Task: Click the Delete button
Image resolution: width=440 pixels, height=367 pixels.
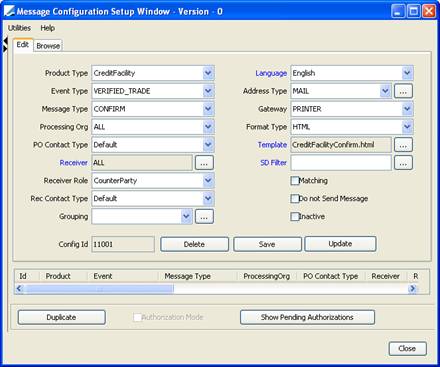Action: tap(194, 244)
